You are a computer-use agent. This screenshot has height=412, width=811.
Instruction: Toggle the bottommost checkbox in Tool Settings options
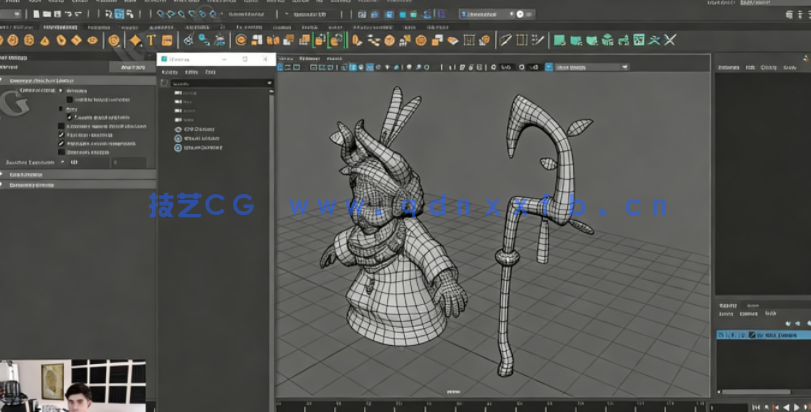(x=60, y=152)
